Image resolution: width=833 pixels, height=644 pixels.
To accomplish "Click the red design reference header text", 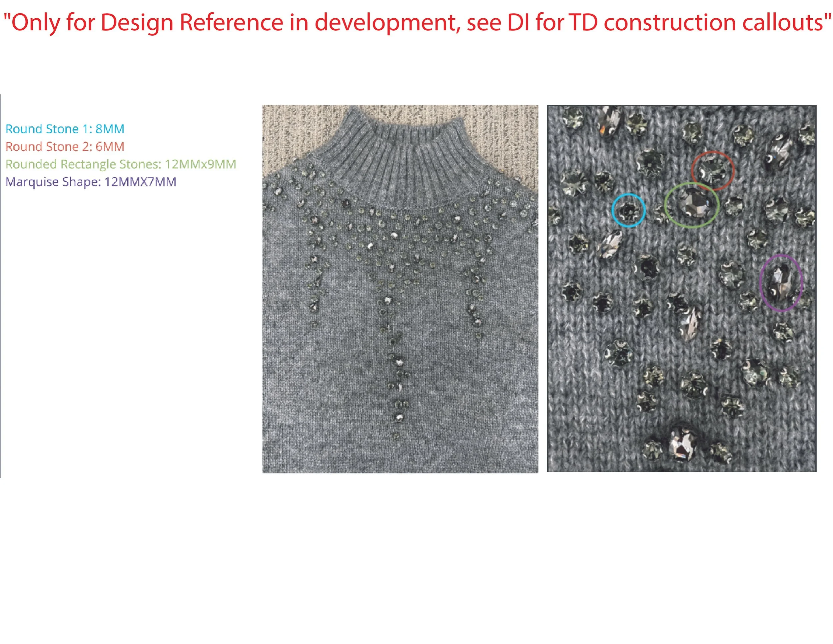I will (x=416, y=22).
